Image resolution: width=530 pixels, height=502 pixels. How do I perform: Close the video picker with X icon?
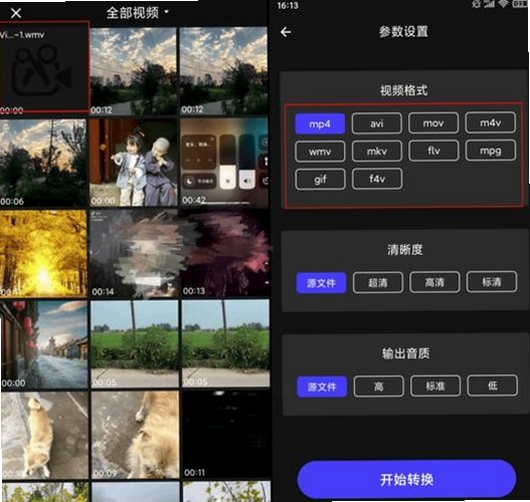[x=16, y=14]
